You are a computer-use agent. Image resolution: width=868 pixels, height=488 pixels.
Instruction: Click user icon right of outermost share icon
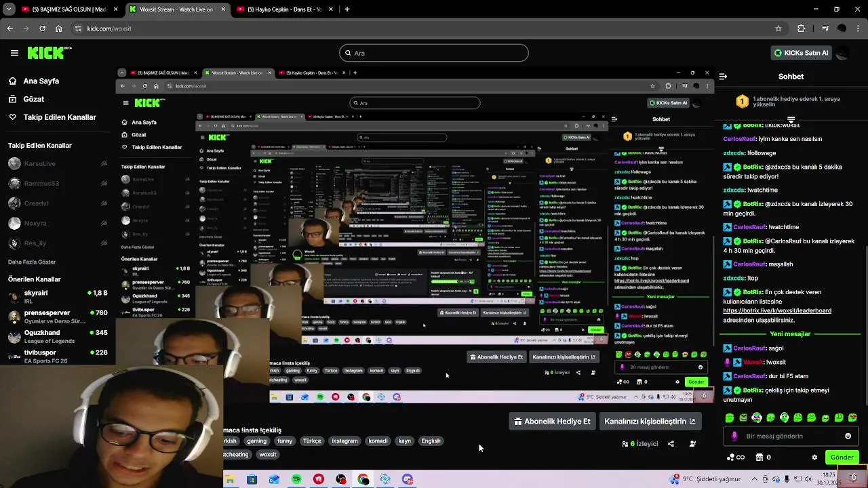pyautogui.click(x=692, y=444)
